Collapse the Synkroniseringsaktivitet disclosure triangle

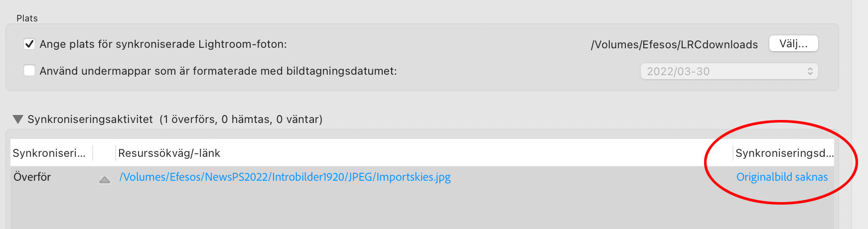[x=18, y=119]
